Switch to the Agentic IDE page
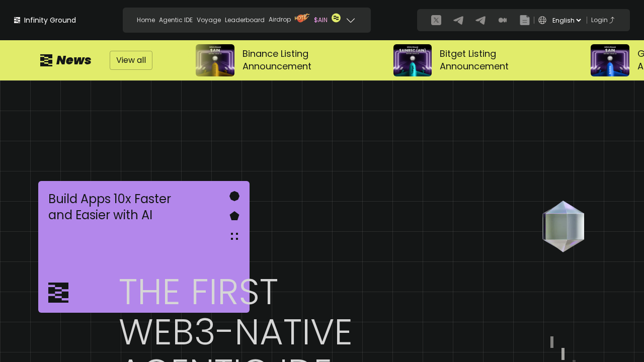Screen dimensions: 644x362 [x=176, y=20]
